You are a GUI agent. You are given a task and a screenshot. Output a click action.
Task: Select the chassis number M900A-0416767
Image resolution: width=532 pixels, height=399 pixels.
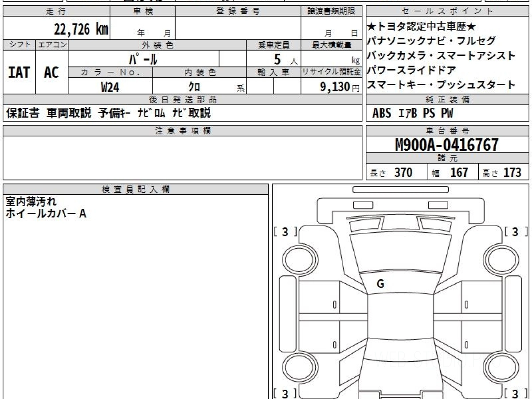click(x=447, y=145)
